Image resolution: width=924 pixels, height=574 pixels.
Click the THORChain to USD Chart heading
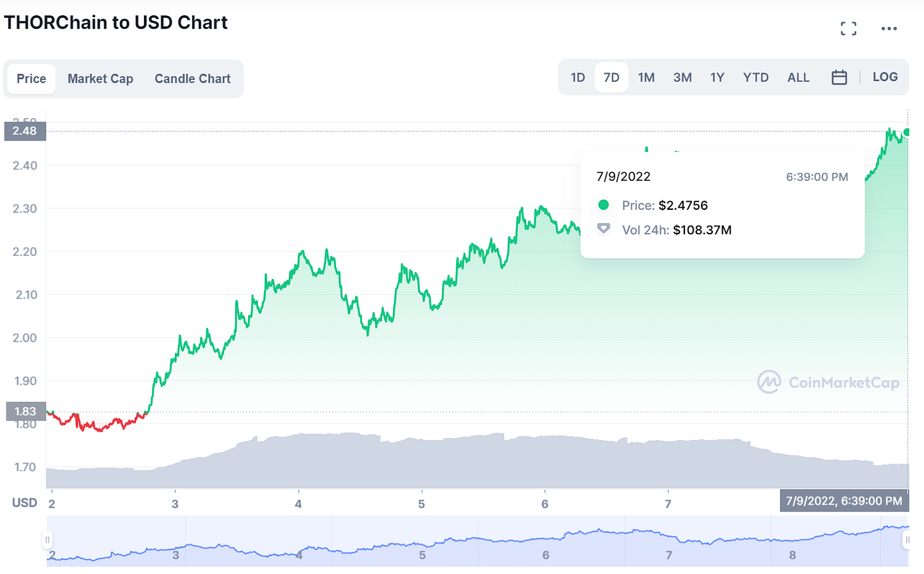pyautogui.click(x=116, y=22)
